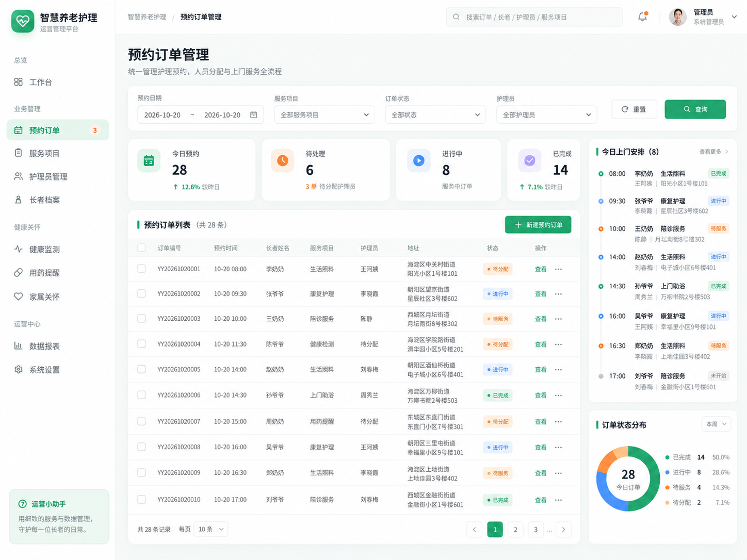Open the 全部护理员 dropdown
This screenshot has width=747, height=560.
[x=547, y=114]
